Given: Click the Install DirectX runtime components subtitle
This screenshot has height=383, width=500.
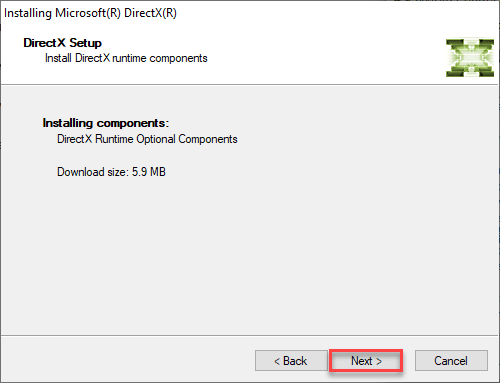Looking at the screenshot, I should click(x=126, y=58).
